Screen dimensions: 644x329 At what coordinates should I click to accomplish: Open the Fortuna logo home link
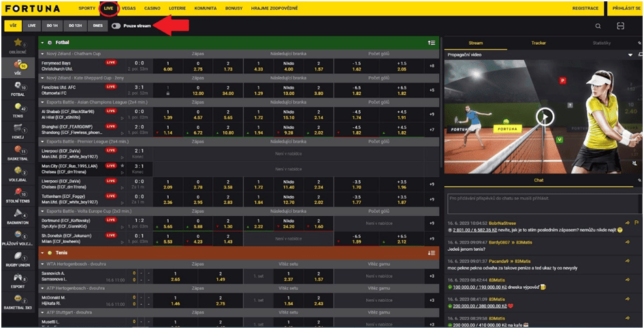pyautogui.click(x=33, y=8)
